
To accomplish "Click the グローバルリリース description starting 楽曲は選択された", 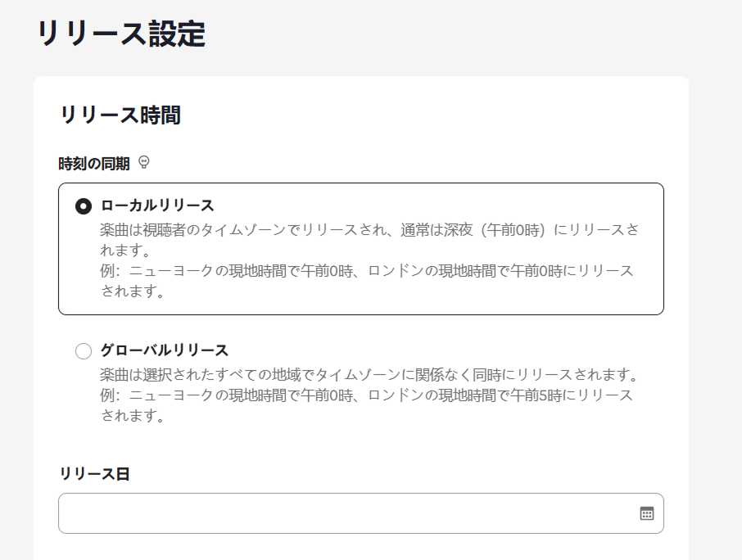I will [370, 375].
